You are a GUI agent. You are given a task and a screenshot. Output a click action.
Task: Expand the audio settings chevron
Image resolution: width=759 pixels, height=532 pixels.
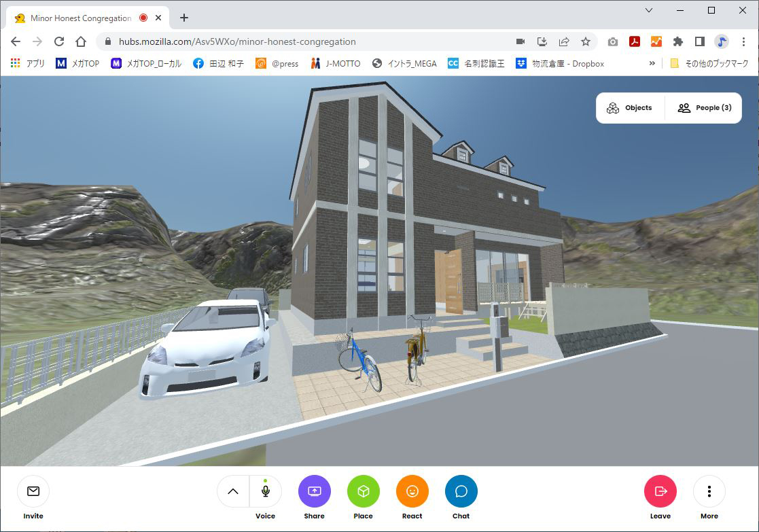point(233,491)
